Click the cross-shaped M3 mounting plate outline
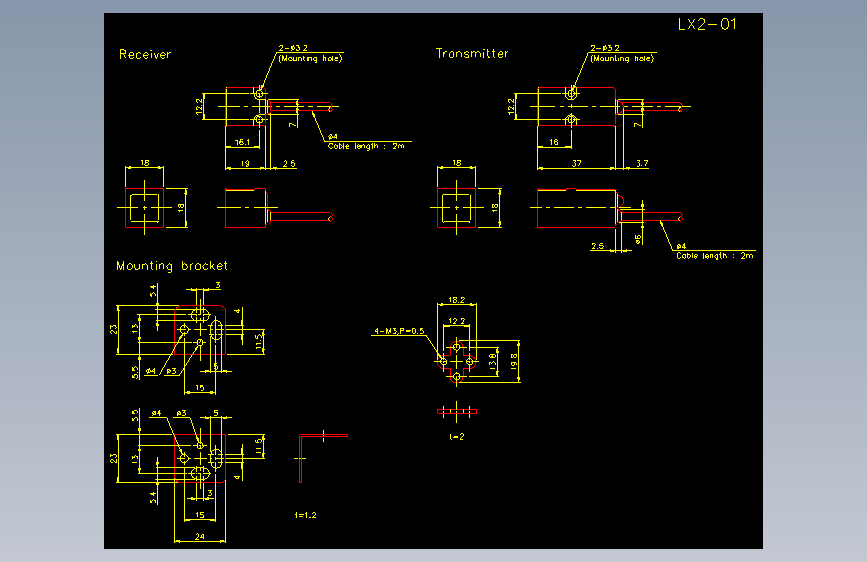 tap(456, 362)
